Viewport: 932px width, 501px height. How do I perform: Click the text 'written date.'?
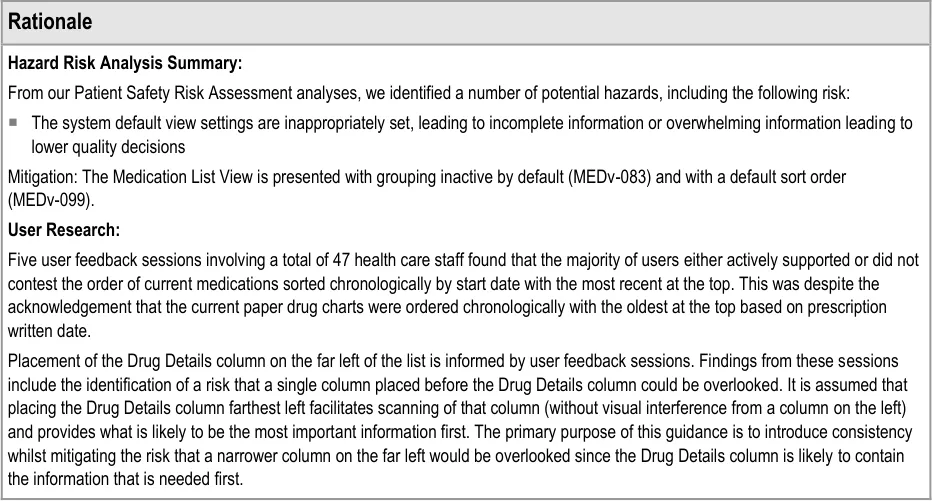coord(49,329)
